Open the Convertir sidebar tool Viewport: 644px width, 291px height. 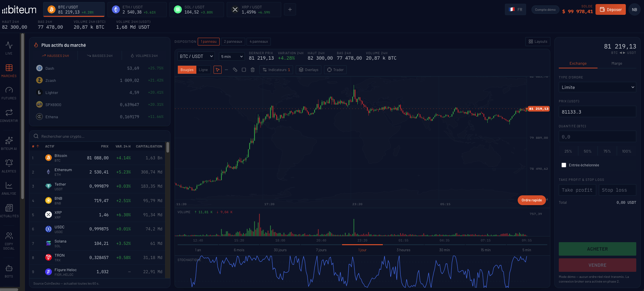(9, 116)
